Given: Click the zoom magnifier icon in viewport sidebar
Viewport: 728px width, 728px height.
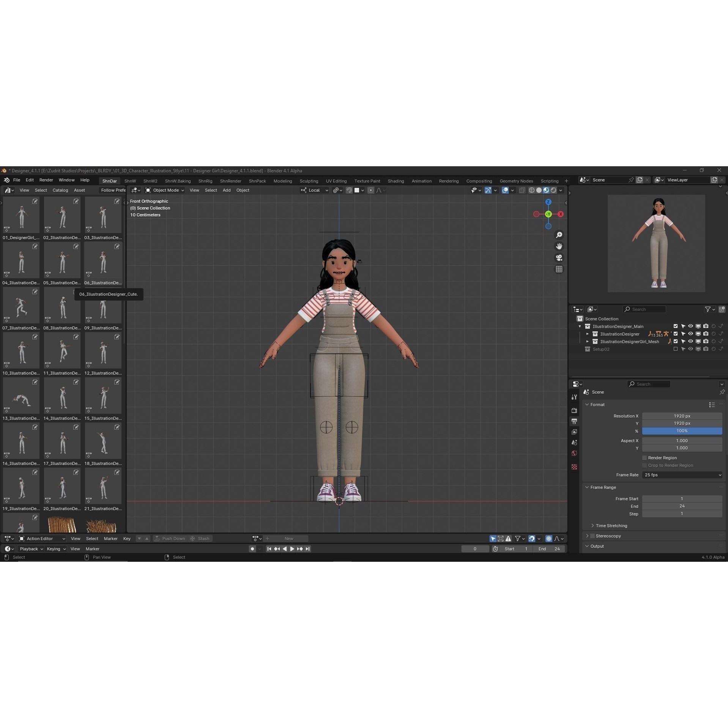Looking at the screenshot, I should (559, 235).
